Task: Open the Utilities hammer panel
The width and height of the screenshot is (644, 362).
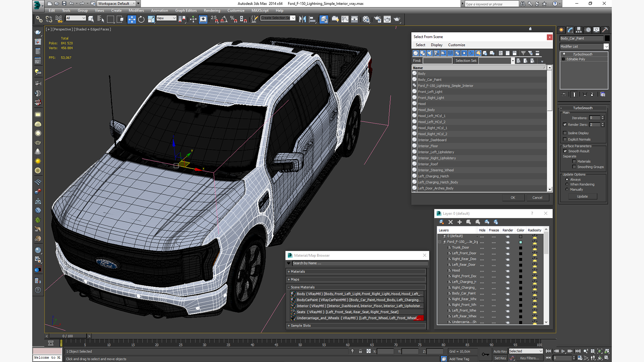Action: pos(605,30)
